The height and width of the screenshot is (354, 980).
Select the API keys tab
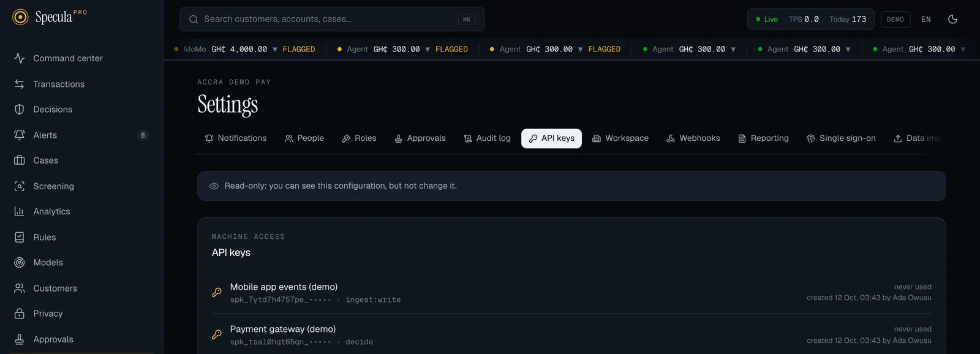[x=551, y=138]
